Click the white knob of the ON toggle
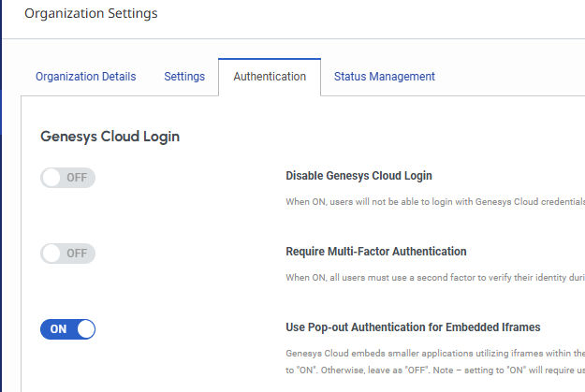Image resolution: width=585 pixels, height=392 pixels. [85, 329]
